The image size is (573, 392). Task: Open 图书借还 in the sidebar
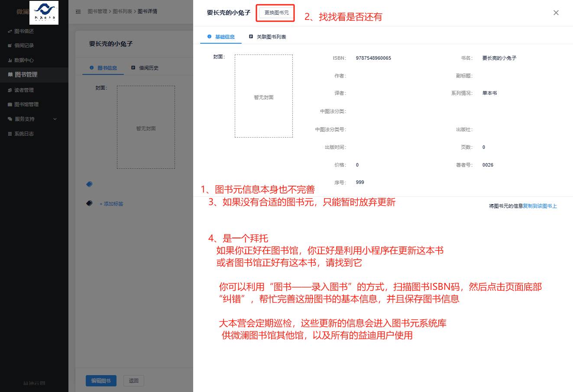pyautogui.click(x=24, y=31)
